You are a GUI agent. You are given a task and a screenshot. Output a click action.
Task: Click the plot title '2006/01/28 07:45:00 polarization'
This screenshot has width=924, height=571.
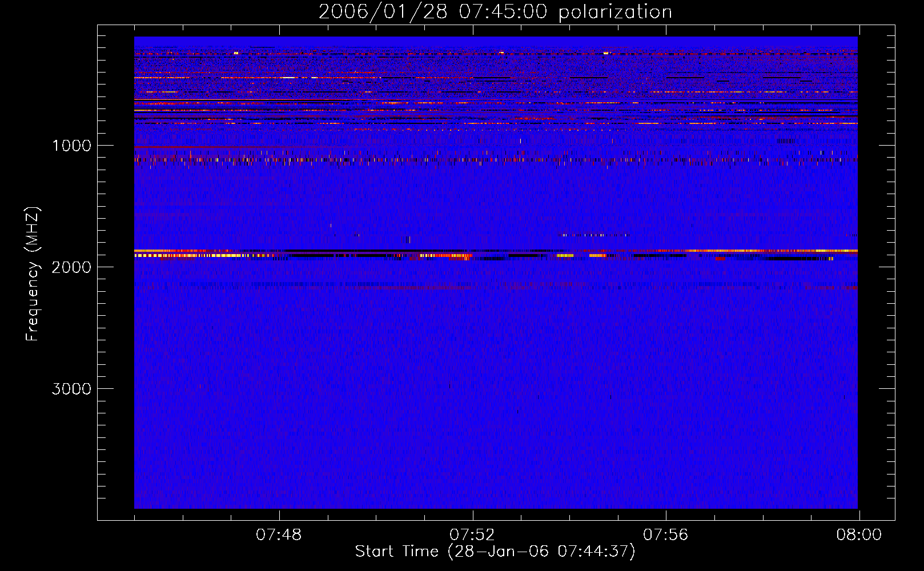click(x=495, y=11)
